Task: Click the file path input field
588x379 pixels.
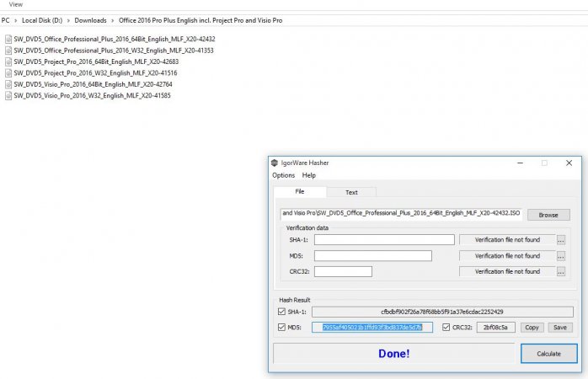Action: click(x=401, y=213)
